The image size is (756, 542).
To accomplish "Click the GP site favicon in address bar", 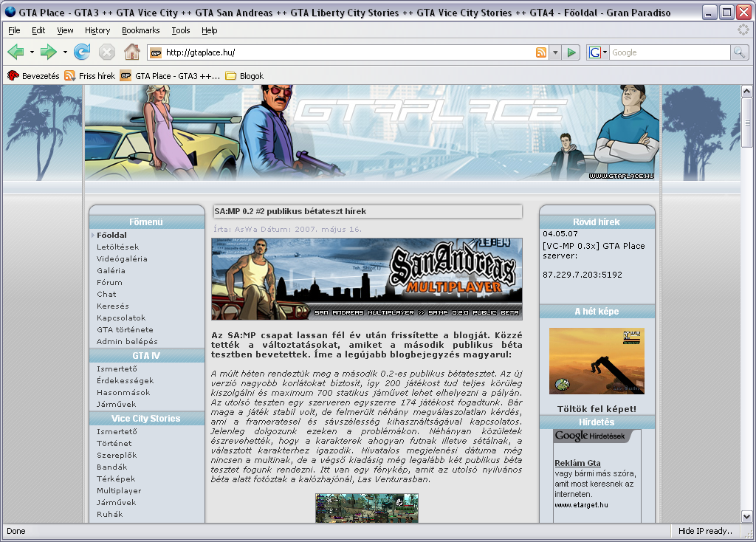I will point(156,52).
